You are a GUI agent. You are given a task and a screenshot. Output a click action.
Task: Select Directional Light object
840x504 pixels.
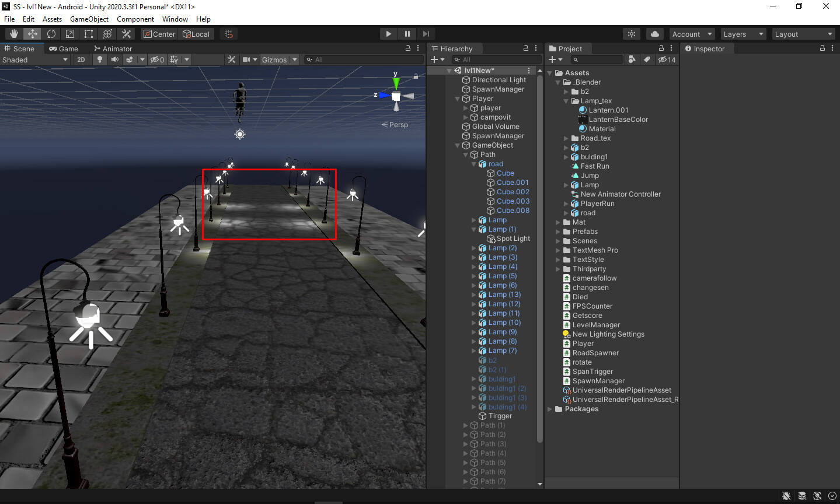point(494,80)
